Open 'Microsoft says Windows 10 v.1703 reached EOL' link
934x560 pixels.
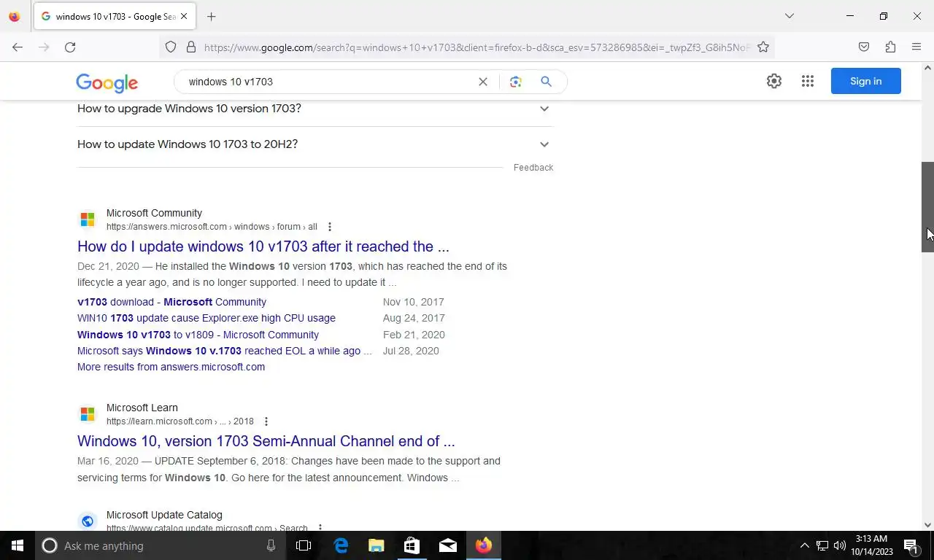click(x=225, y=351)
